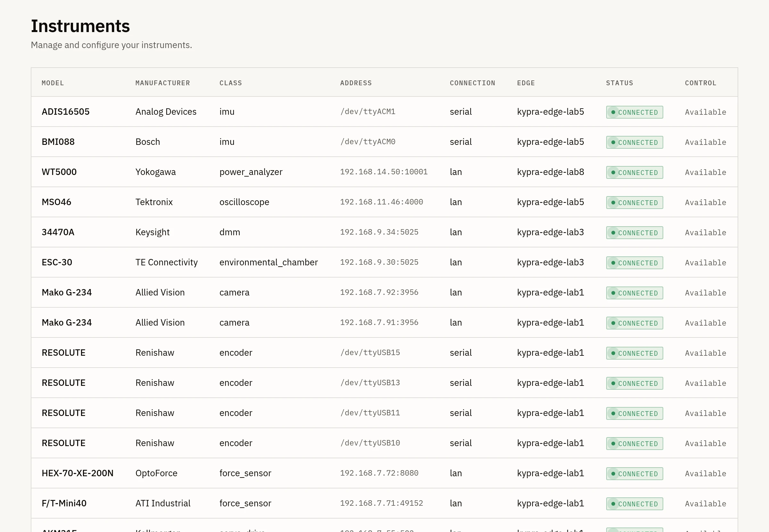Select the MSO46 oscilloscope model
The width and height of the screenshot is (769, 532).
point(56,202)
